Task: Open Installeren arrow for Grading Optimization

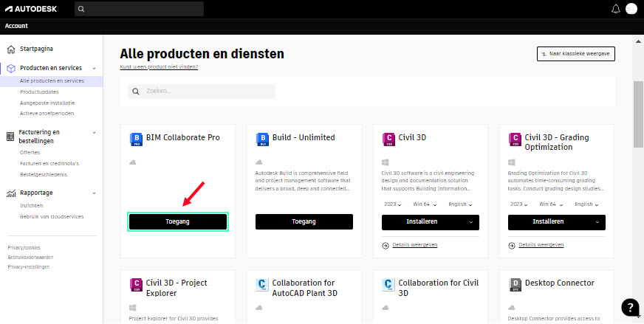Action: pyautogui.click(x=597, y=221)
